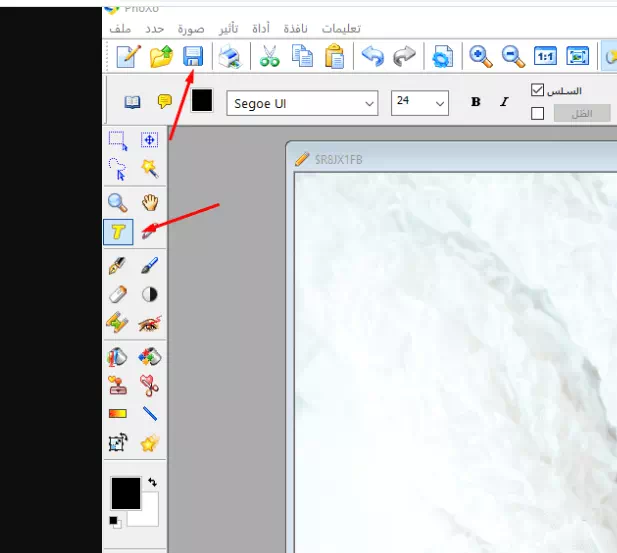Paste using the clipboard icon
The image size is (617, 553).
point(334,56)
